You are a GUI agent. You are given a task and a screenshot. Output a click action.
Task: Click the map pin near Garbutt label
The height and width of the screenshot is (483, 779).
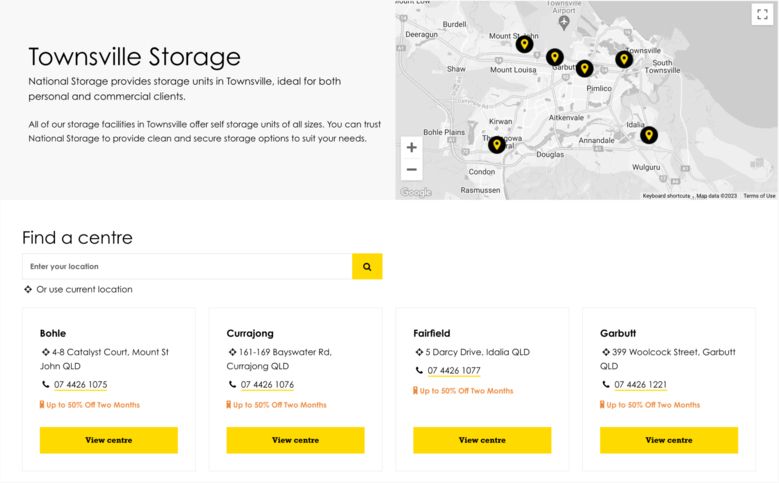[x=555, y=58]
